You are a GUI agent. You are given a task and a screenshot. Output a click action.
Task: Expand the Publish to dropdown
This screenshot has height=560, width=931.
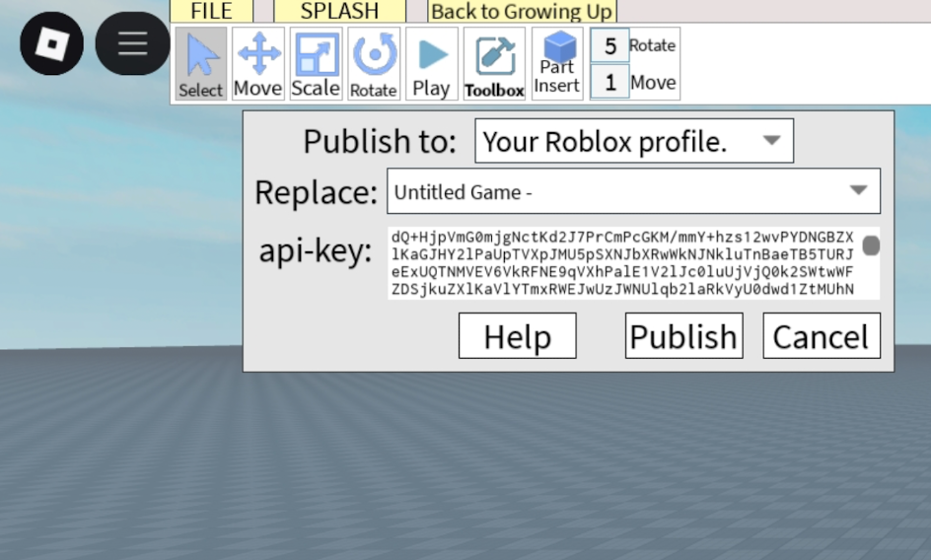[x=633, y=142]
